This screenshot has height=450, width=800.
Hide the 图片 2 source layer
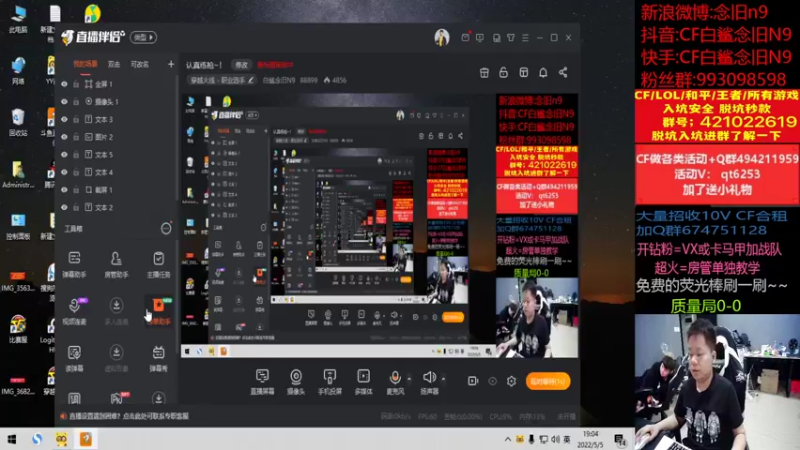[x=64, y=137]
